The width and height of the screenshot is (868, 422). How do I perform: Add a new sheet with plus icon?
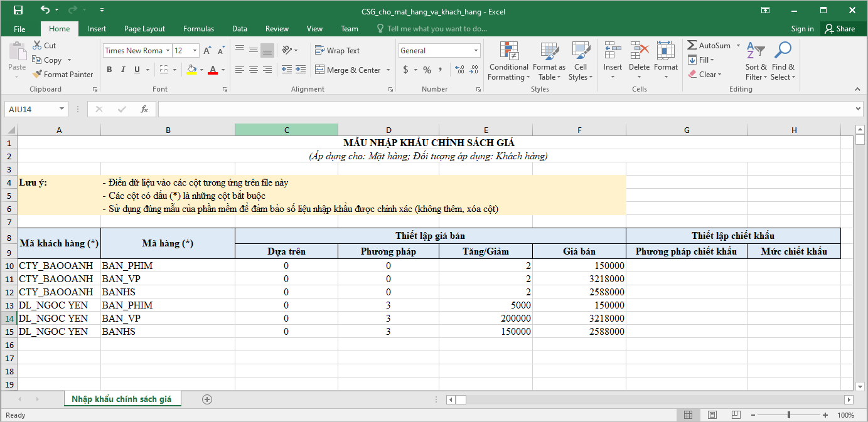pyautogui.click(x=207, y=399)
